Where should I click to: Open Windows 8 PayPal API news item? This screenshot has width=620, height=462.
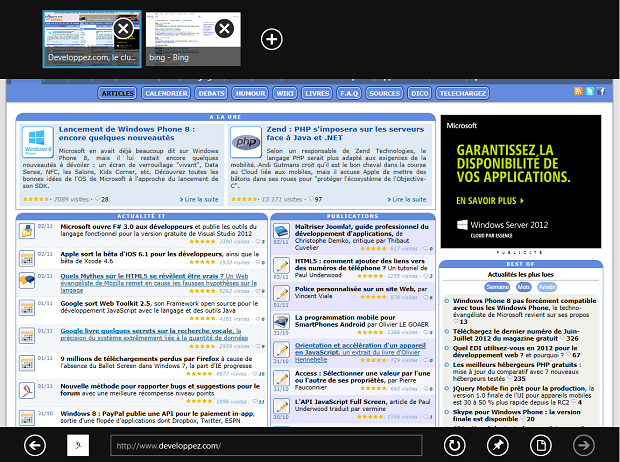157,417
